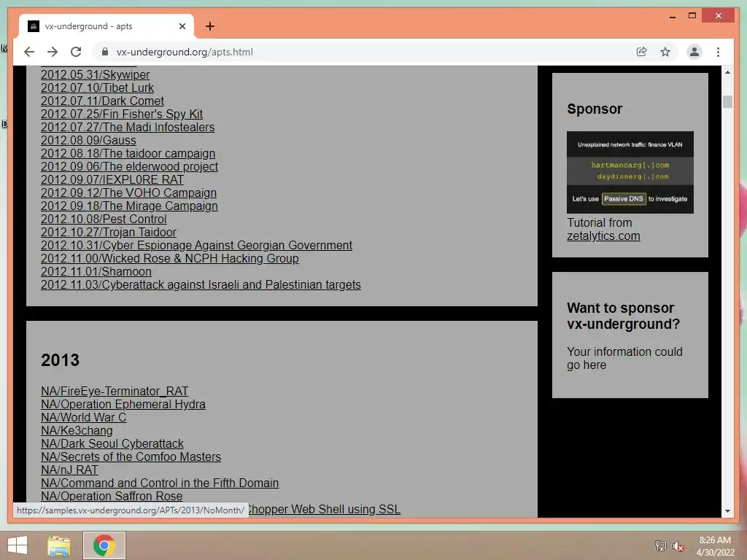This screenshot has width=747, height=560.
Task: Open 2012.05.31/Skywiper link
Action: coord(96,75)
